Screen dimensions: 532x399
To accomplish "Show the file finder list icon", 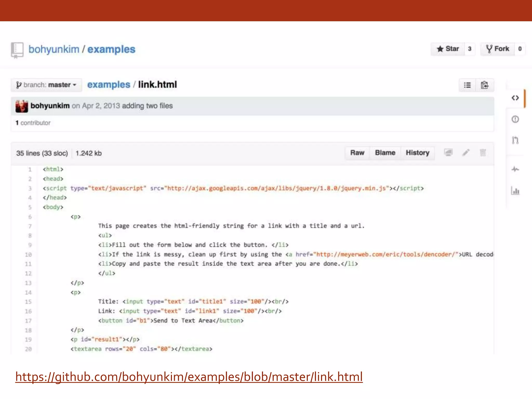I will pos(467,85).
